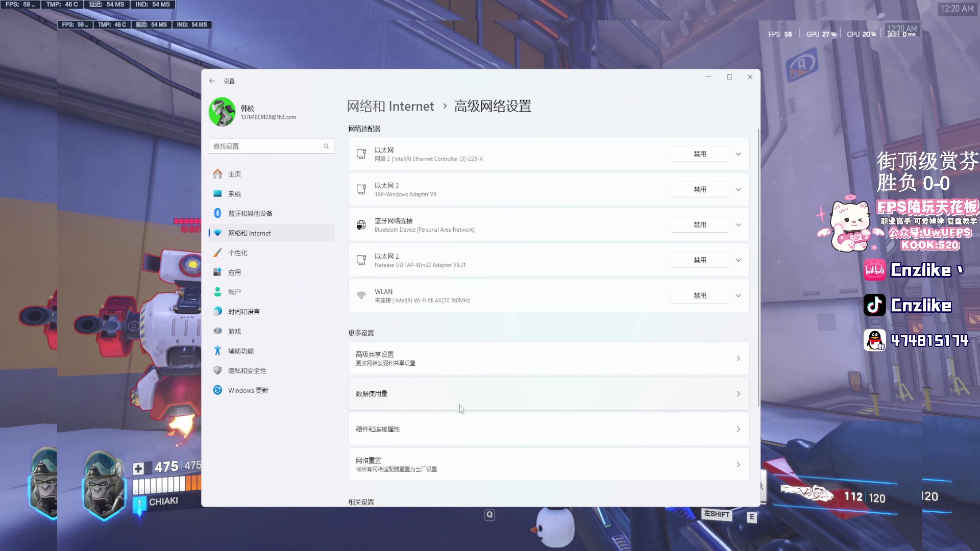Viewport: 980px width, 551px height.
Task: Minimize the Settings window
Action: pyautogui.click(x=708, y=77)
